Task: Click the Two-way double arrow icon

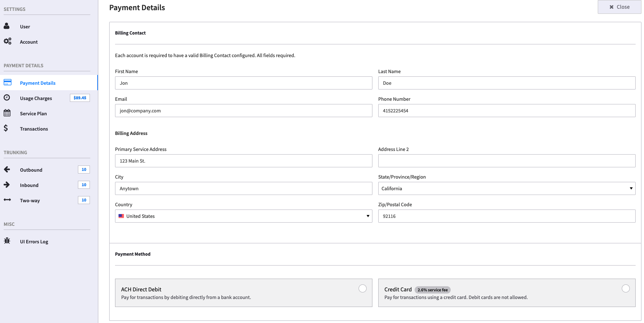Action: (7, 200)
